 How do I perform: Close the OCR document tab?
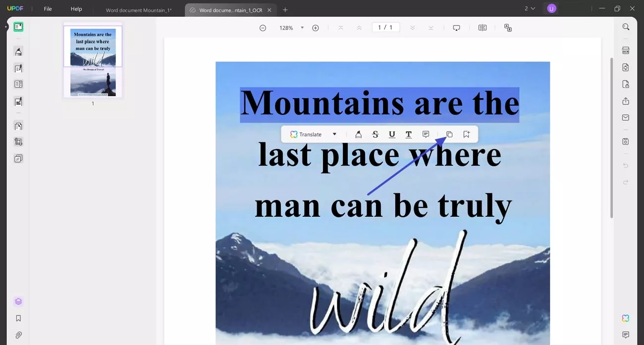pos(269,10)
